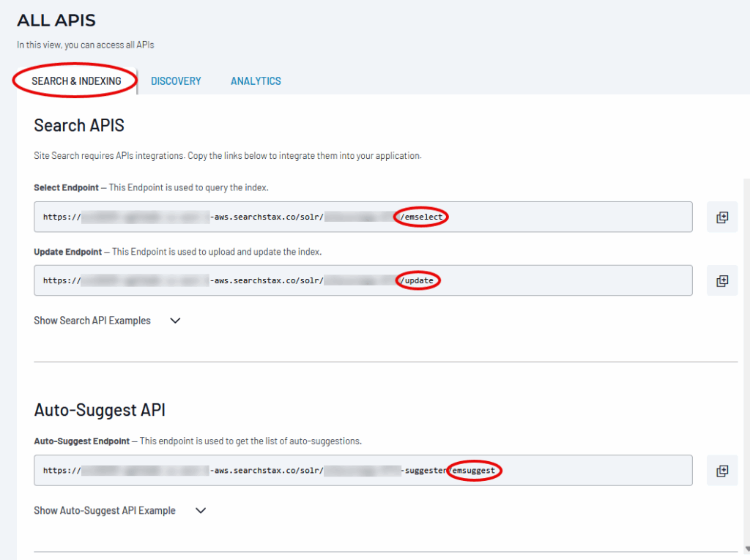Image resolution: width=750 pixels, height=560 pixels.
Task: Click the ALL APIS page title
Action: (x=56, y=20)
